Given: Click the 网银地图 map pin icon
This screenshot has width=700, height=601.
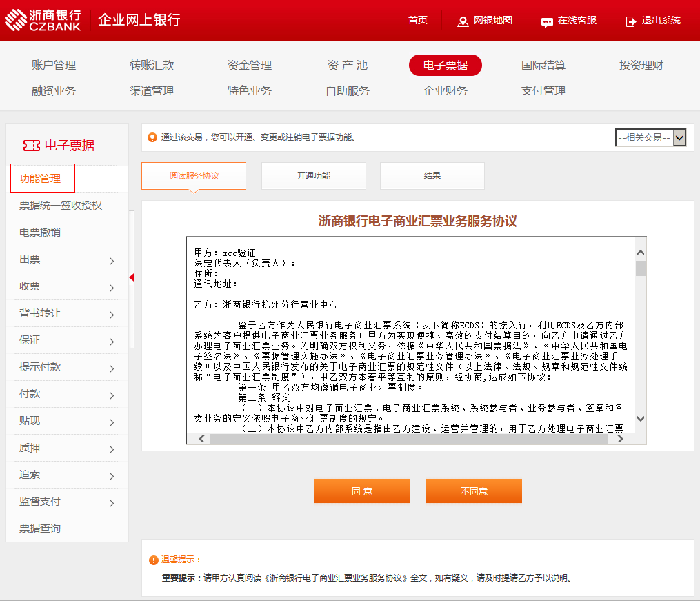Looking at the screenshot, I should pyautogui.click(x=463, y=21).
